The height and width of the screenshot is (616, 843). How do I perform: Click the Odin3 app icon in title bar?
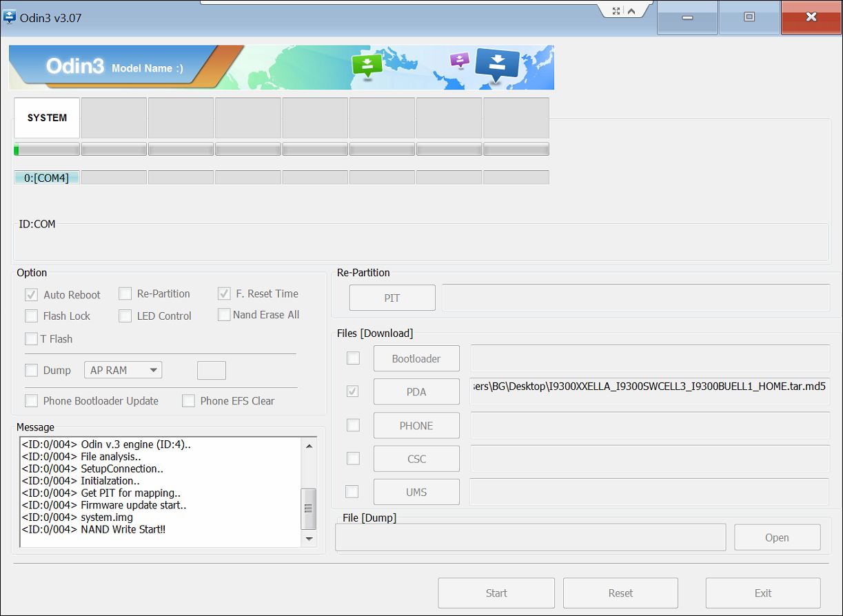click(10, 17)
